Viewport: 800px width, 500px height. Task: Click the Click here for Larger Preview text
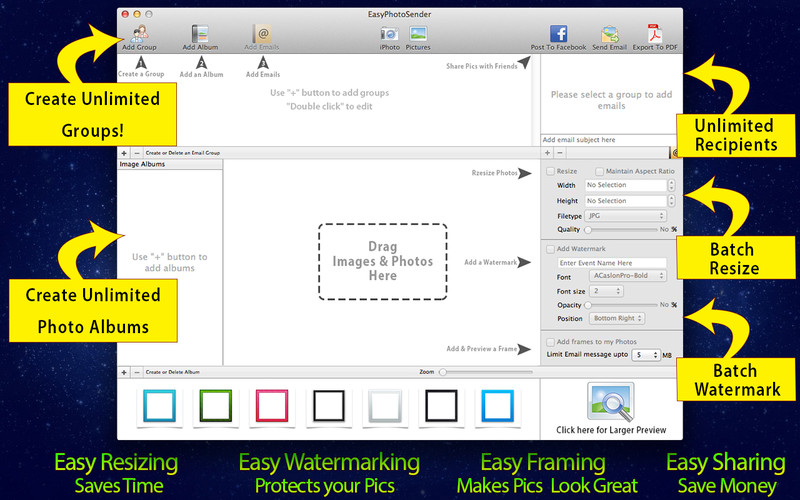[x=611, y=430]
